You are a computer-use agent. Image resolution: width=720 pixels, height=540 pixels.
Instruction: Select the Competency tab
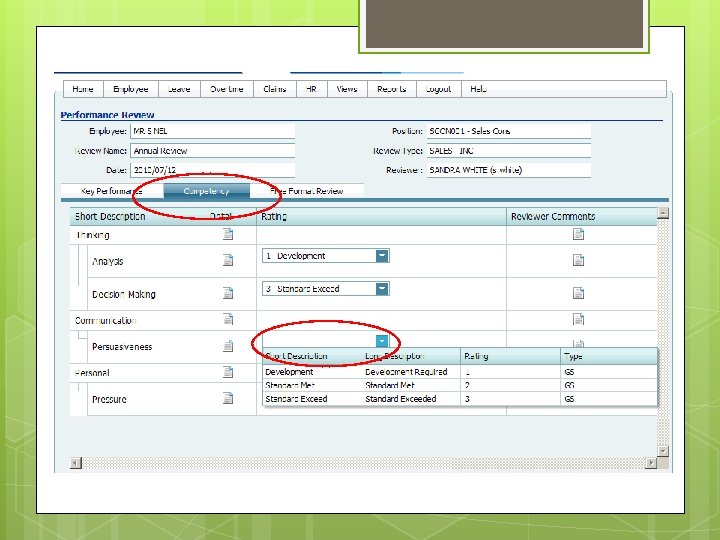coord(207,191)
